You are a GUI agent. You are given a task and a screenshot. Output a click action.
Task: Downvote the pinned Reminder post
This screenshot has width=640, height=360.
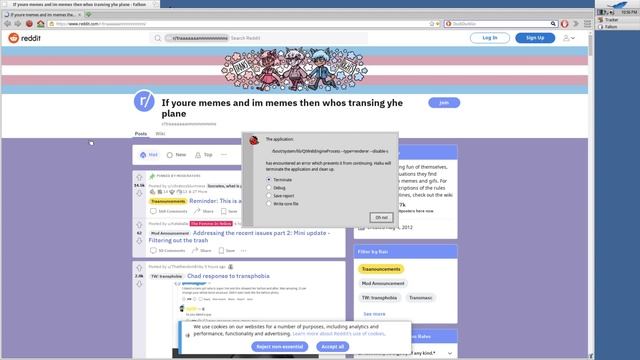tap(139, 193)
